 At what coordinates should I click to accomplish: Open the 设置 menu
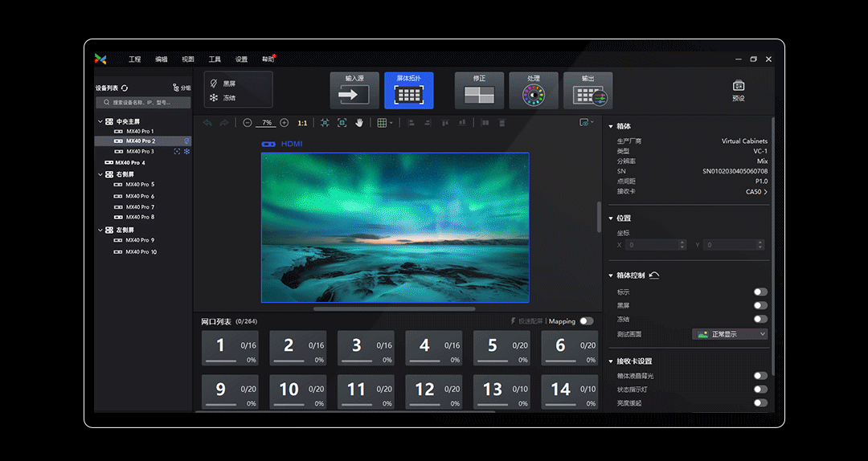(x=241, y=59)
